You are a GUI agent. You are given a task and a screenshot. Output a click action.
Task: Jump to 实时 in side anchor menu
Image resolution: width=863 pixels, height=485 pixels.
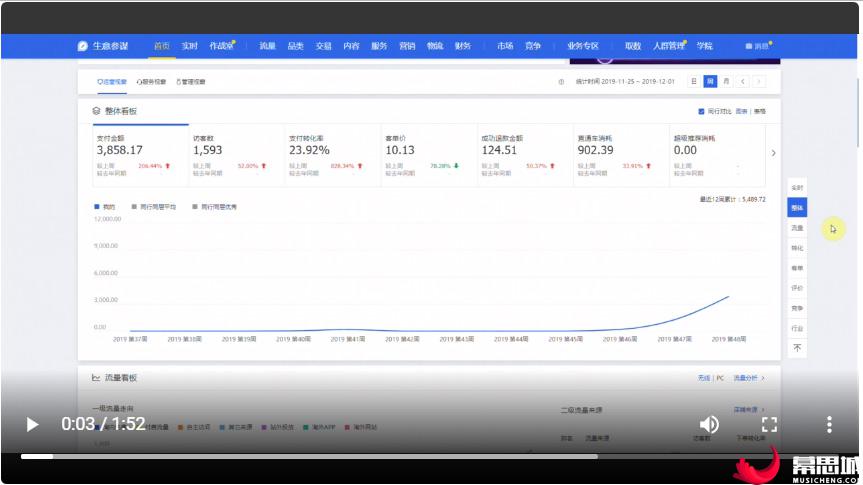[797, 188]
